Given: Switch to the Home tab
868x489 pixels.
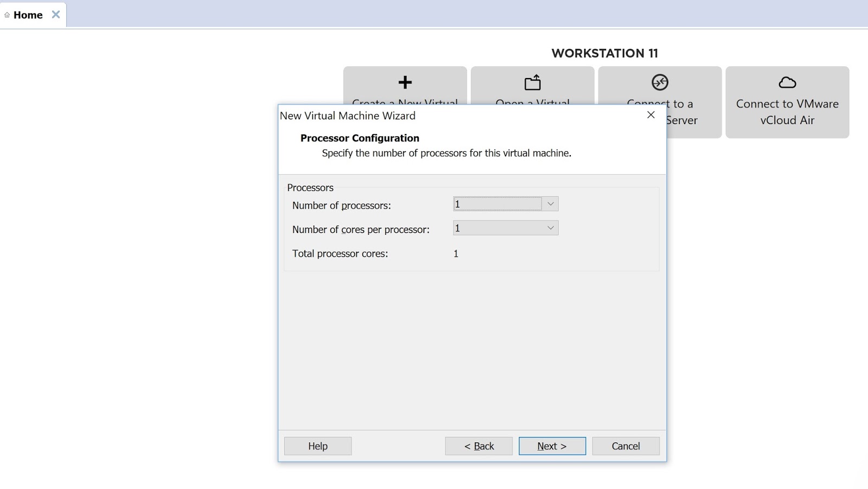Looking at the screenshot, I should (28, 15).
